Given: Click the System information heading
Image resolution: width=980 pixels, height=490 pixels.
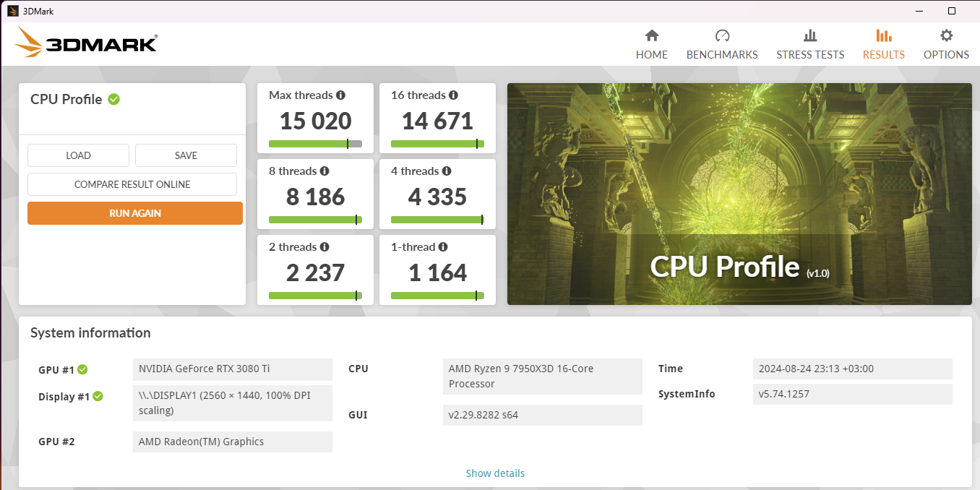Looking at the screenshot, I should (x=90, y=333).
